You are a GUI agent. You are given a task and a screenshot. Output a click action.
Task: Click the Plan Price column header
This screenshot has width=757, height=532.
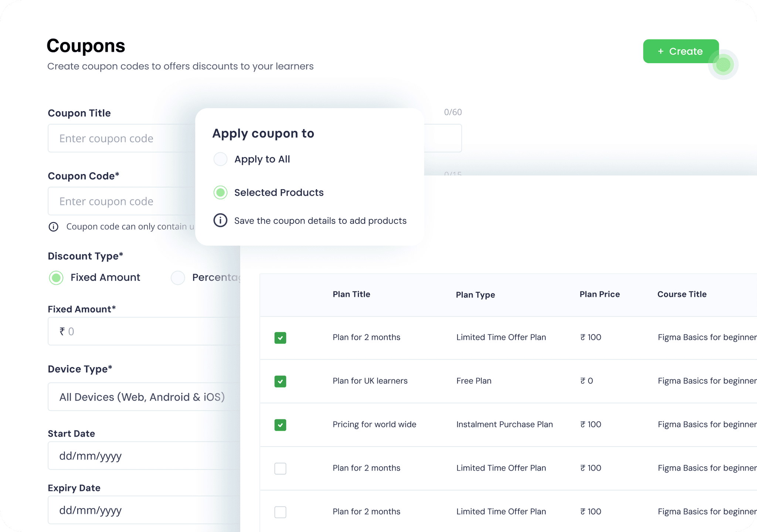pyautogui.click(x=600, y=294)
